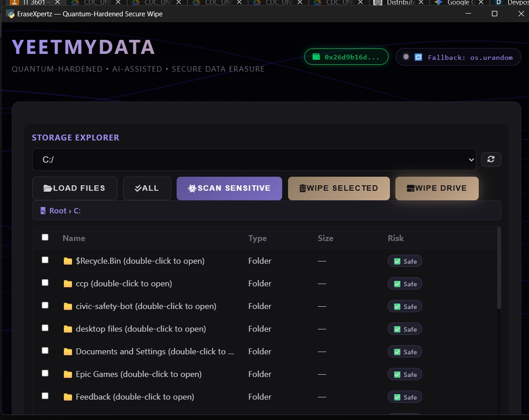Click the EraseXpertz app icon in the title bar
This screenshot has width=529, height=420.
click(10, 14)
